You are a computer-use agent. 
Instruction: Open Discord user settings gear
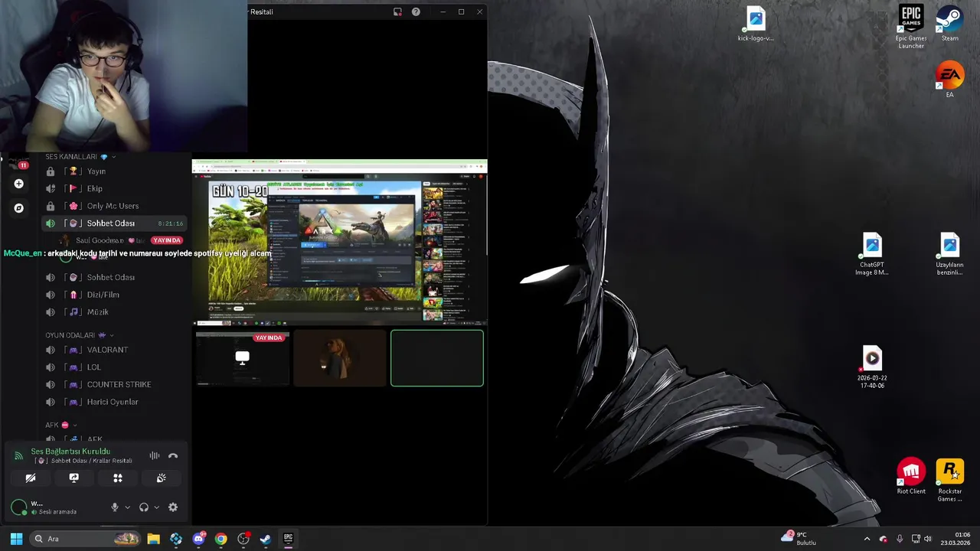(x=173, y=507)
